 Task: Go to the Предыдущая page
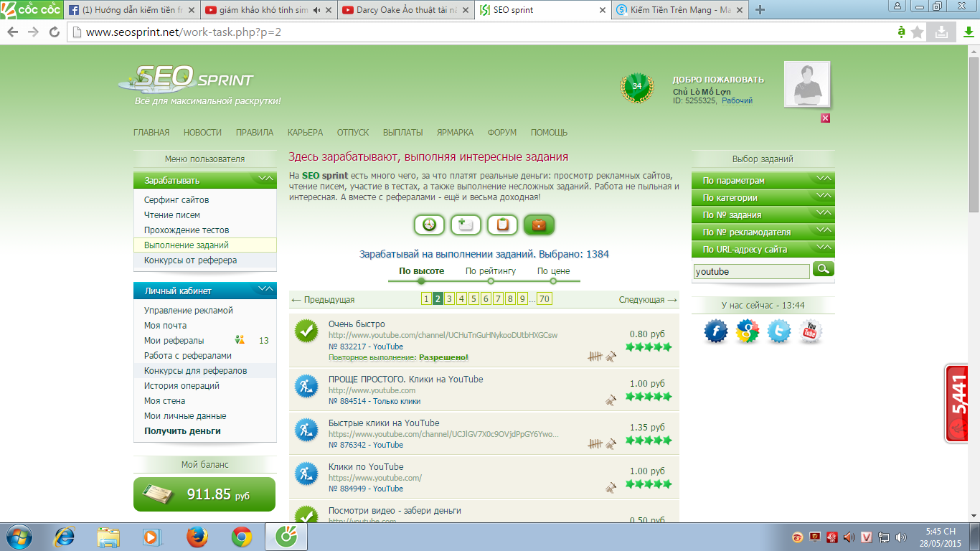(x=323, y=300)
